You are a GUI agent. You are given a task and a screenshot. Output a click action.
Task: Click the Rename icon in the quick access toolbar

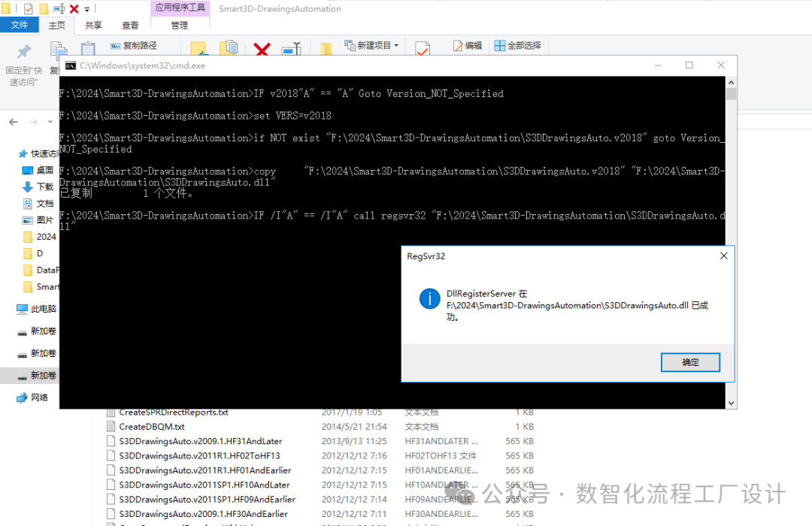(x=59, y=9)
